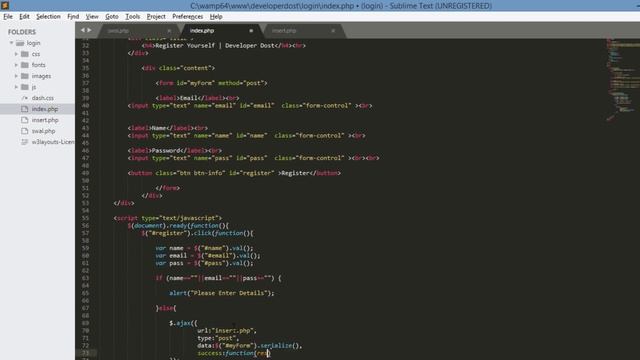Screen dimensions: 640x360
Task: Click the insert.php file icon in sidebar
Action: [25, 120]
